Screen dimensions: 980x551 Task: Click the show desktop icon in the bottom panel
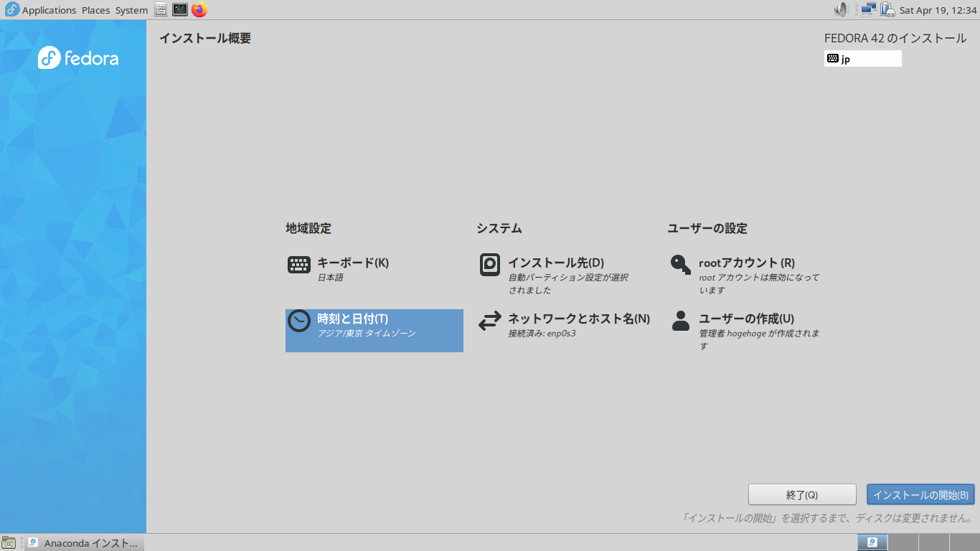(9, 542)
